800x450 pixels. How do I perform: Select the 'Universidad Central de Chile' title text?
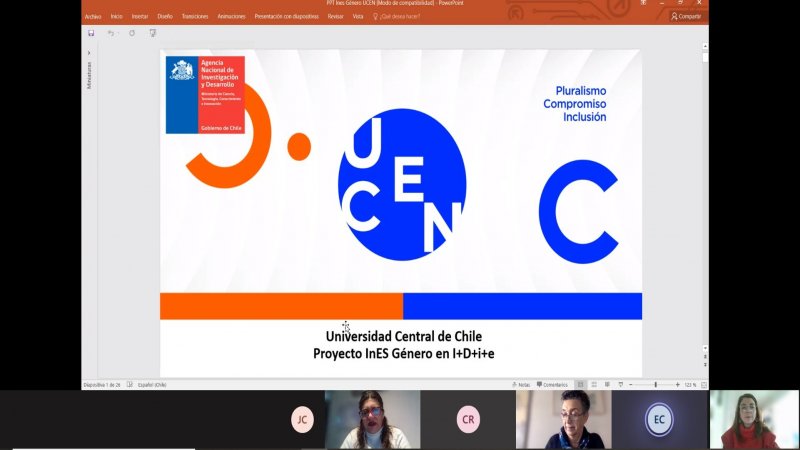click(404, 336)
